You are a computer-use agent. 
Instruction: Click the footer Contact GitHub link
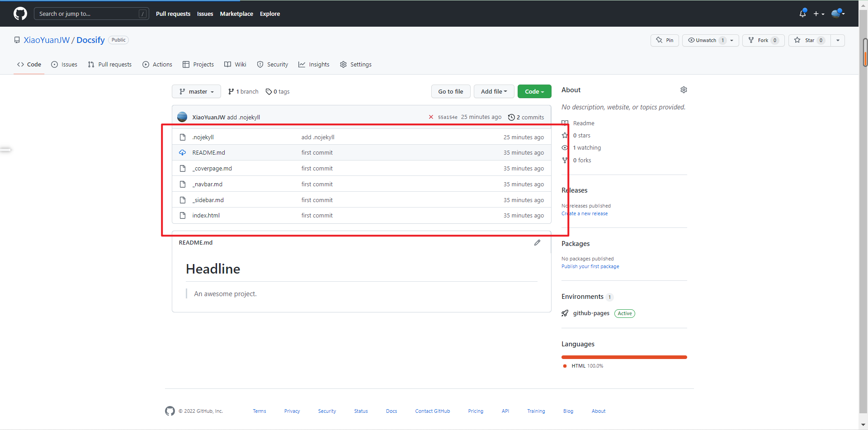(x=433, y=411)
